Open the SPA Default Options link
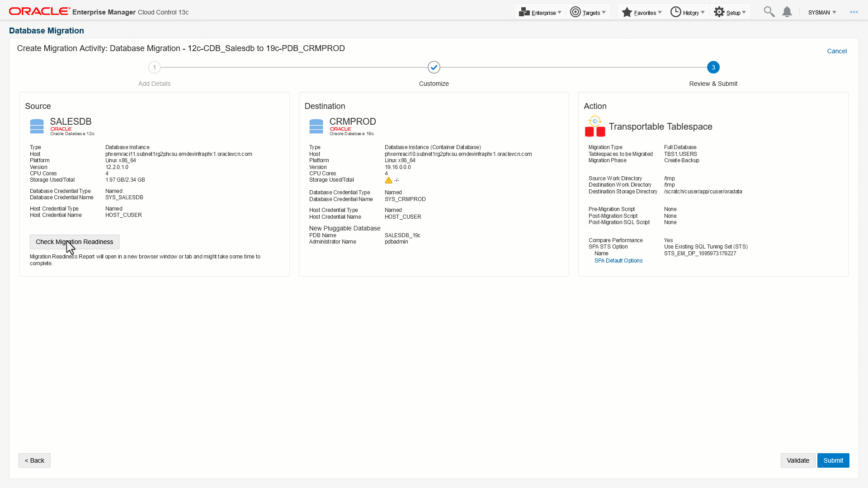Screen dimensions: 868x488 tap(618, 261)
